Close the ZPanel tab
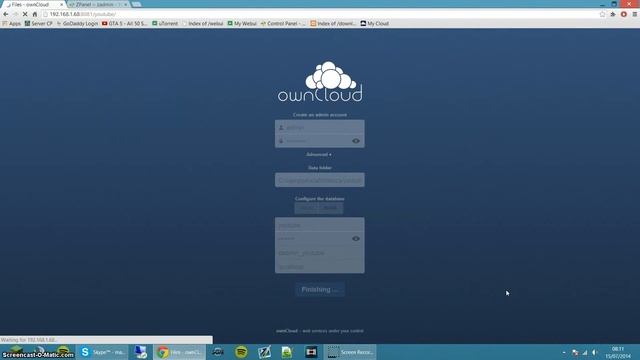Viewport: 640px width, 360px height. click(126, 4)
